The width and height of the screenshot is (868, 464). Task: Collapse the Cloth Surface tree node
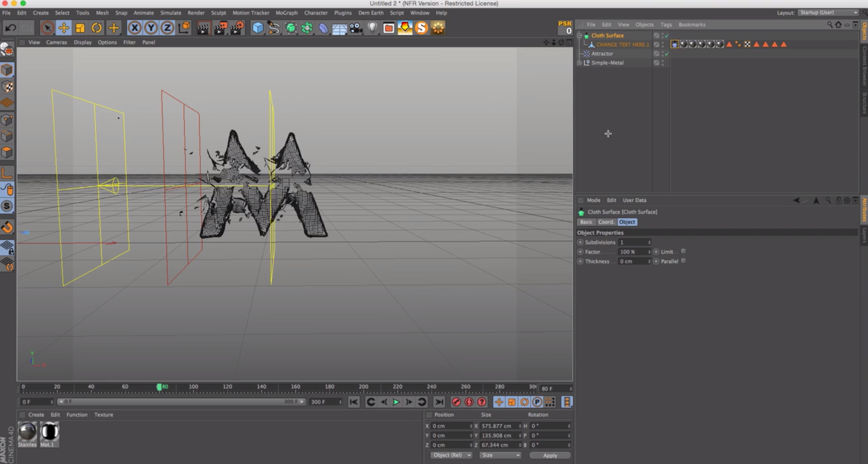pos(579,35)
